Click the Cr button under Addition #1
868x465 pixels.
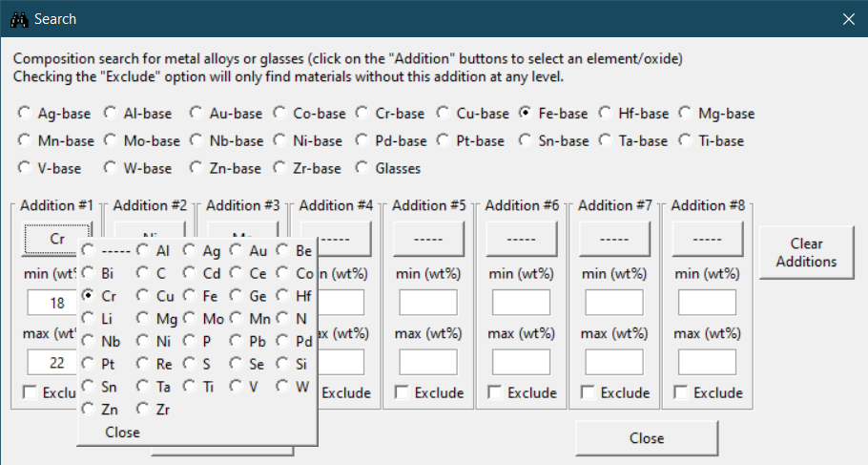click(x=56, y=238)
